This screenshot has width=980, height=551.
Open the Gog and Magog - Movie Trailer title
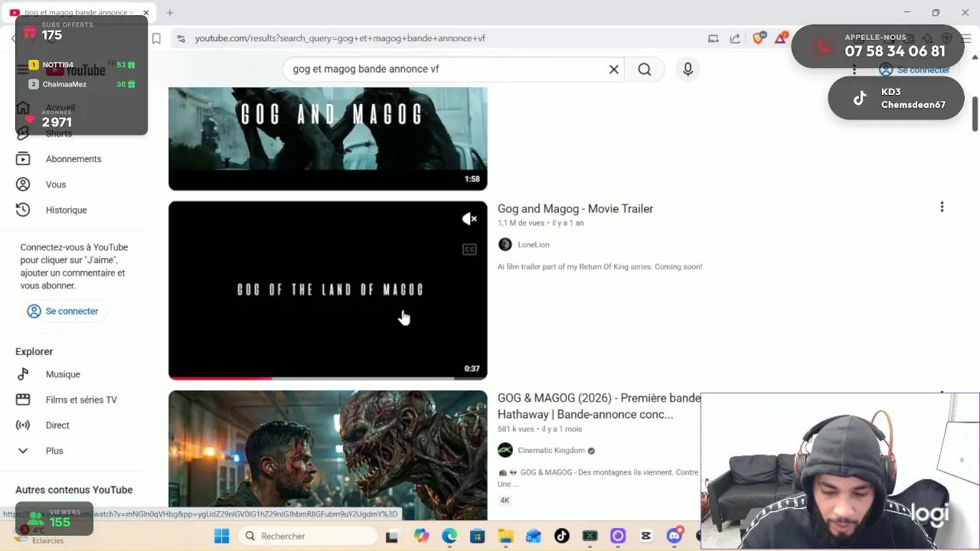click(x=575, y=209)
